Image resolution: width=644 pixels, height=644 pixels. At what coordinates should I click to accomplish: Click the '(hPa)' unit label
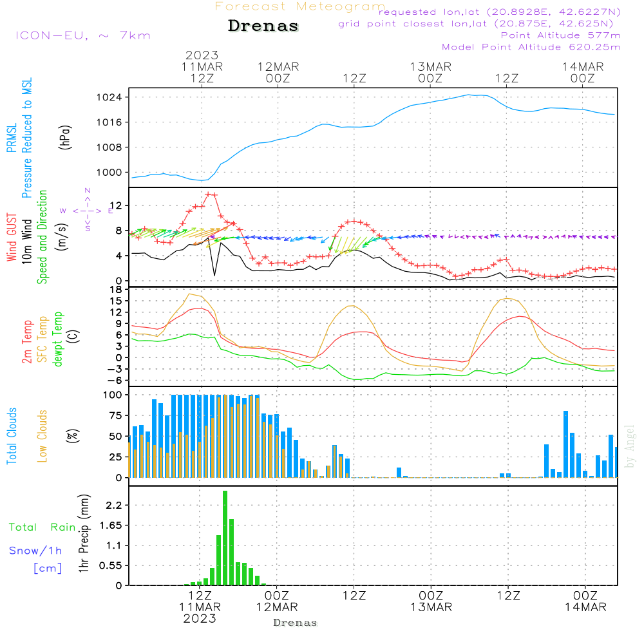point(65,137)
